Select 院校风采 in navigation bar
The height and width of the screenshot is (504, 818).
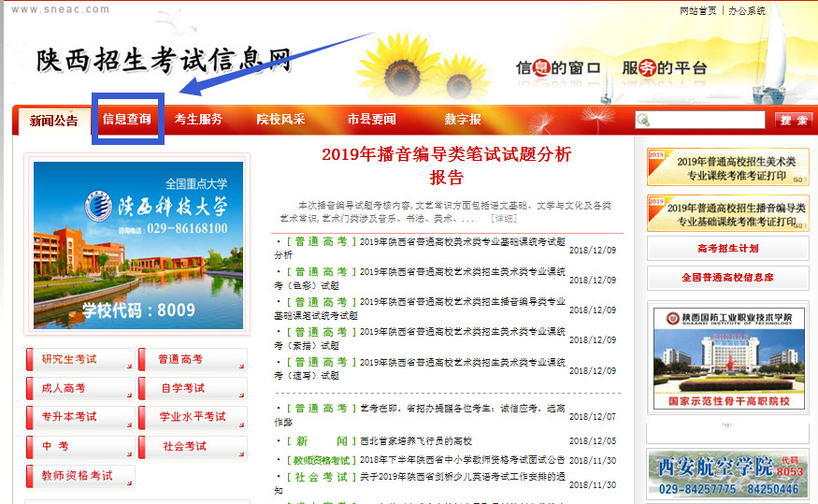click(x=280, y=120)
